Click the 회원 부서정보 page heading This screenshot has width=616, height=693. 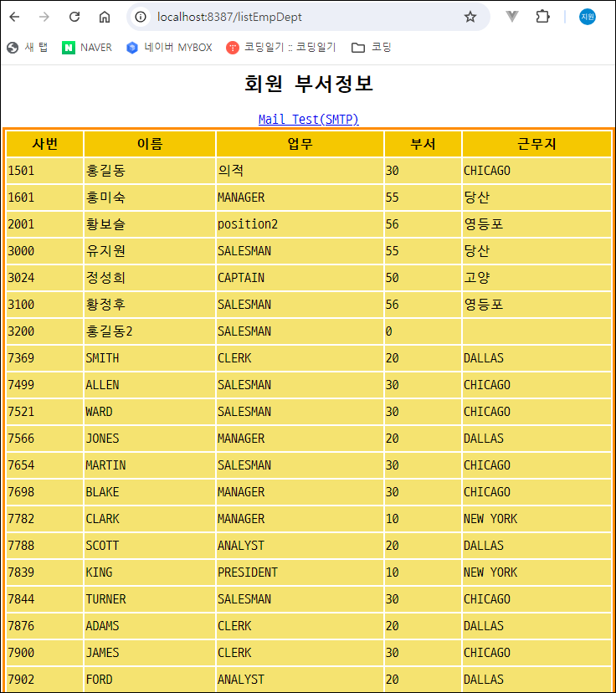[x=309, y=84]
